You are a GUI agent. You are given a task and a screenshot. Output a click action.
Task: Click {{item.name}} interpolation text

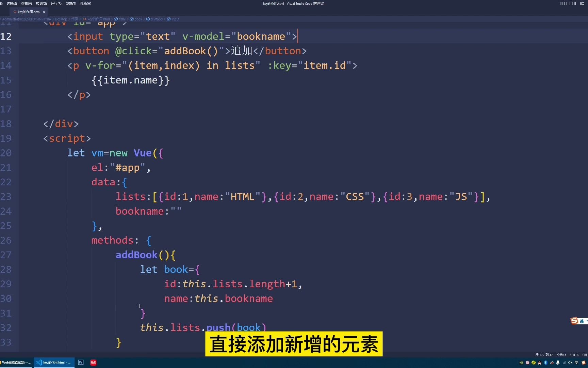131,80
